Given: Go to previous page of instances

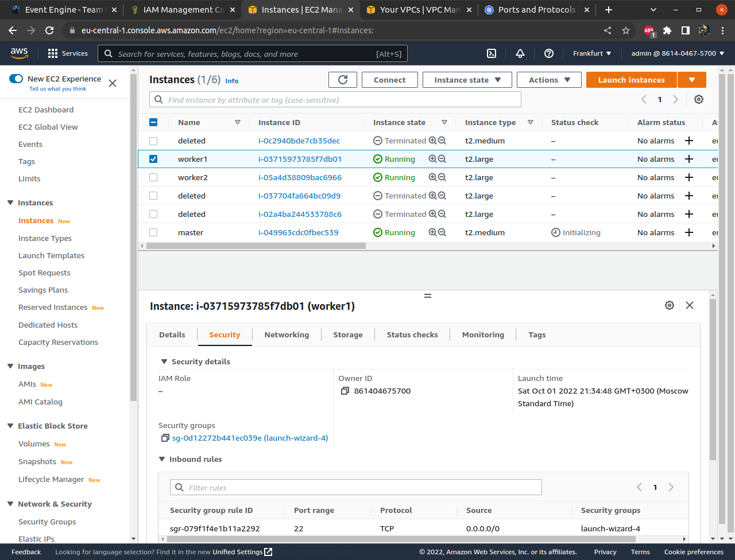Looking at the screenshot, I should (x=644, y=99).
